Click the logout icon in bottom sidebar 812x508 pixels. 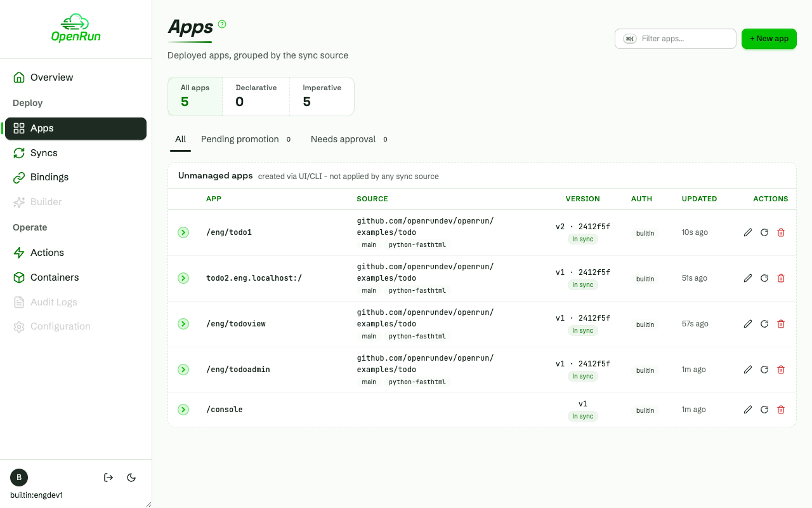(108, 478)
